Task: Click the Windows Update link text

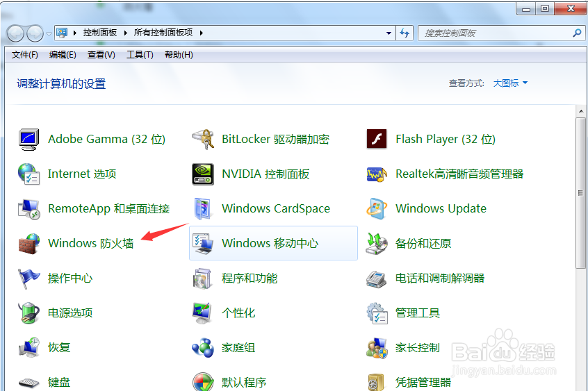Action: coord(441,209)
